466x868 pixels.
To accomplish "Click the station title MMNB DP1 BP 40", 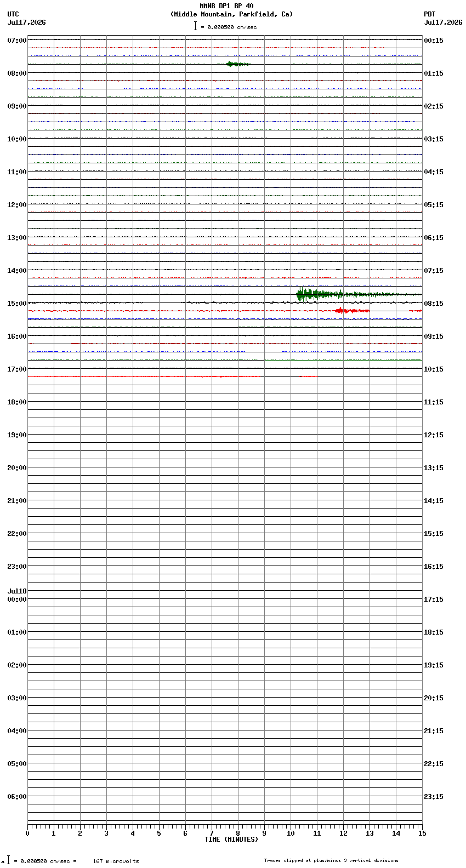I will [226, 6].
